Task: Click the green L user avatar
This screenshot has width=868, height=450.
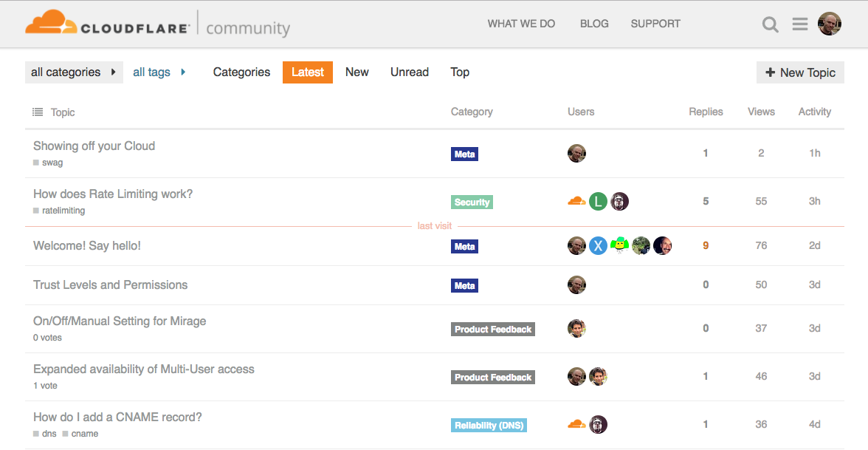Action: [x=598, y=201]
